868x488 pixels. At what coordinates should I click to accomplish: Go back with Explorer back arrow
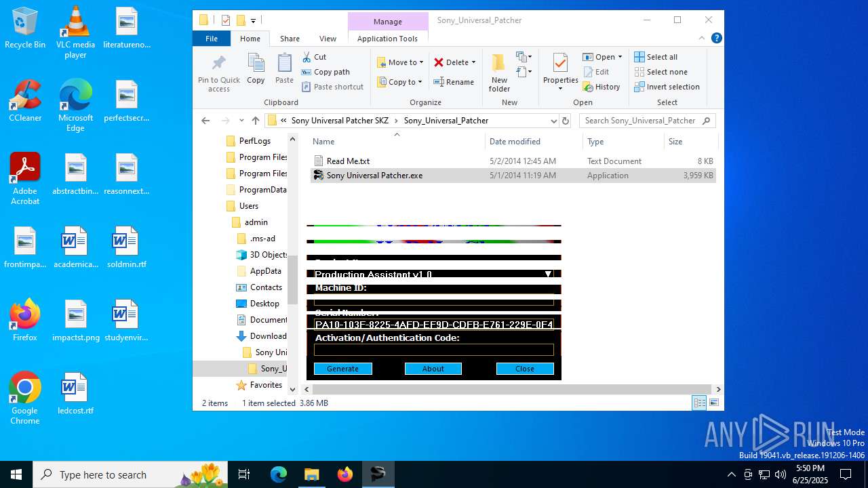tap(205, 121)
